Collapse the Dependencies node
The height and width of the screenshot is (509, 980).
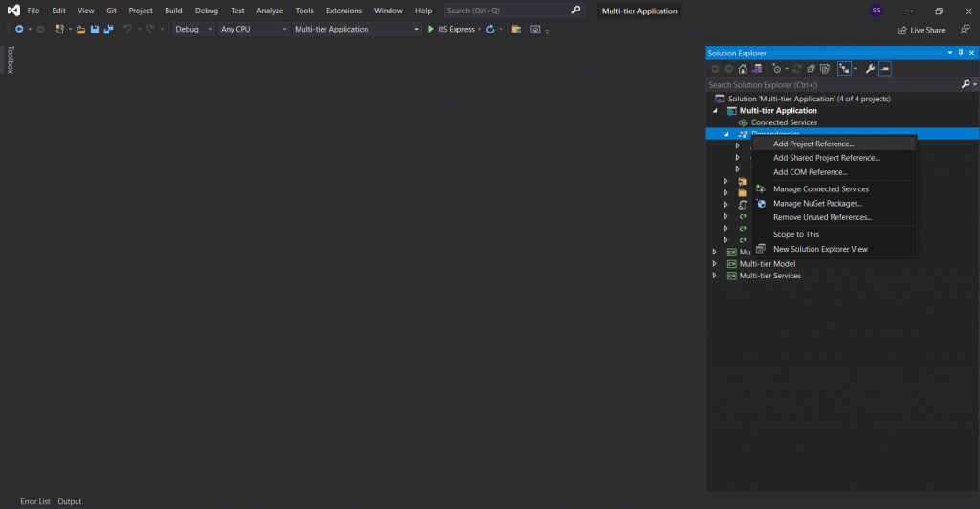pos(726,134)
